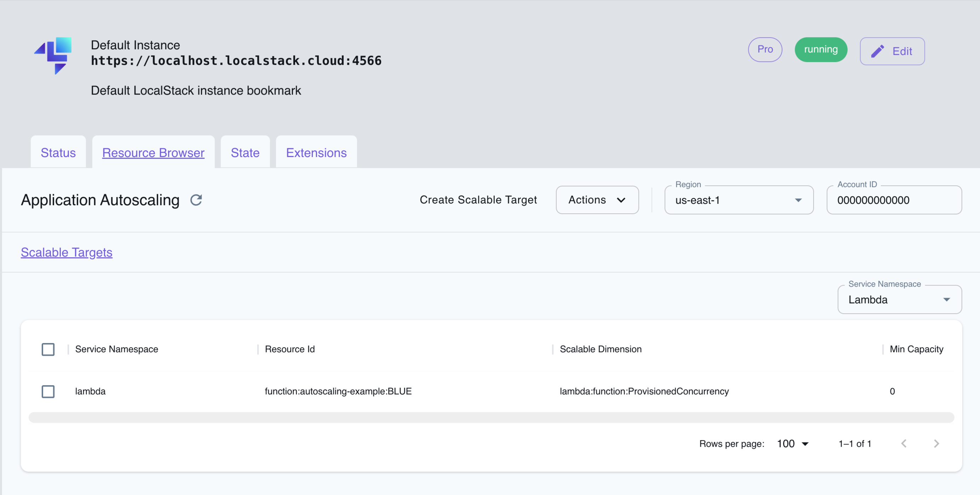Image resolution: width=980 pixels, height=495 pixels.
Task: Open the State tab
Action: click(245, 153)
